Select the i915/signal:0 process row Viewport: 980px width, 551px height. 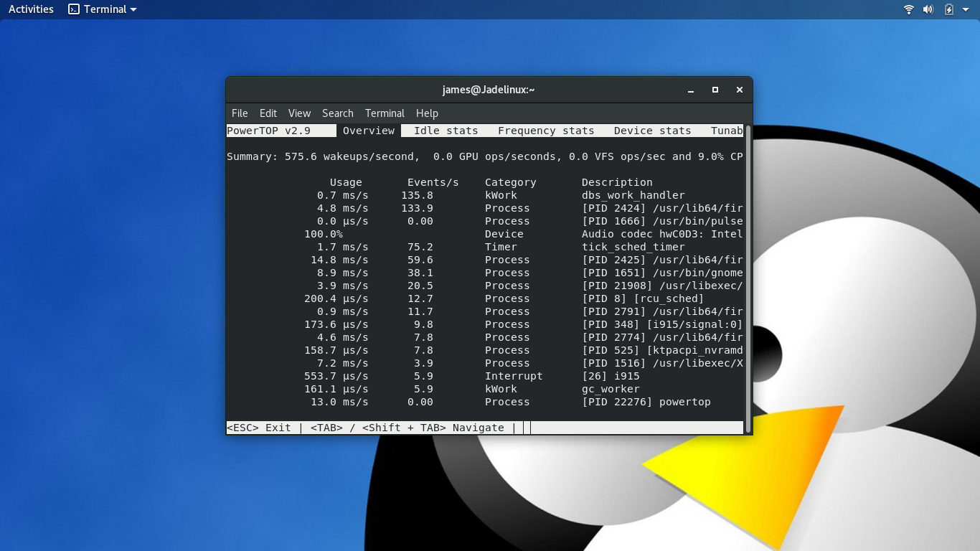(485, 324)
